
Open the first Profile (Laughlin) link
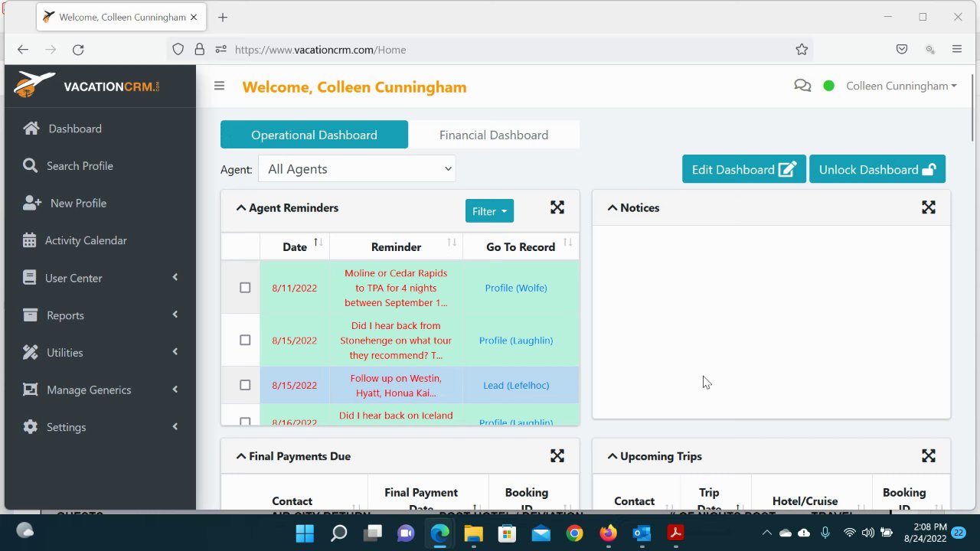pyautogui.click(x=516, y=340)
